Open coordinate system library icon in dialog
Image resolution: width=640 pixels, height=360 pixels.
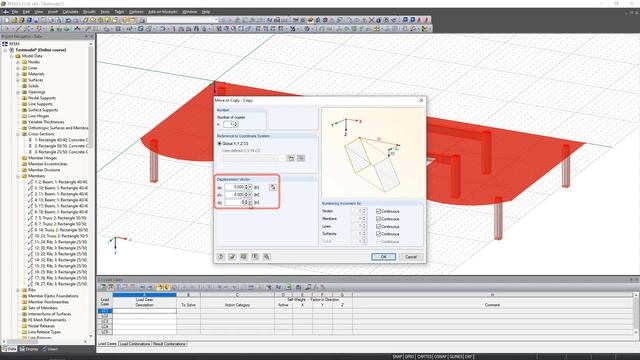click(x=291, y=158)
